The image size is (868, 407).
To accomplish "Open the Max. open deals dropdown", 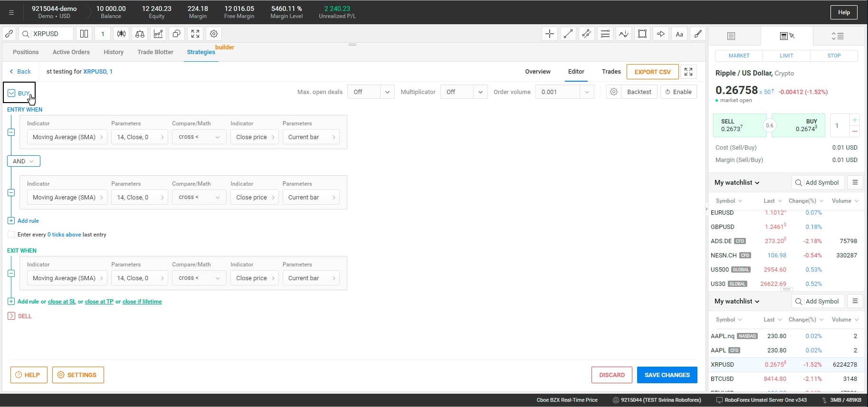I will [371, 92].
